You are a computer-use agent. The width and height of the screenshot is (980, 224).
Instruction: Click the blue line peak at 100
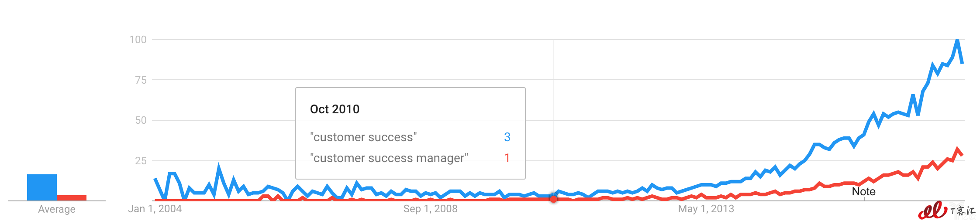click(x=957, y=41)
